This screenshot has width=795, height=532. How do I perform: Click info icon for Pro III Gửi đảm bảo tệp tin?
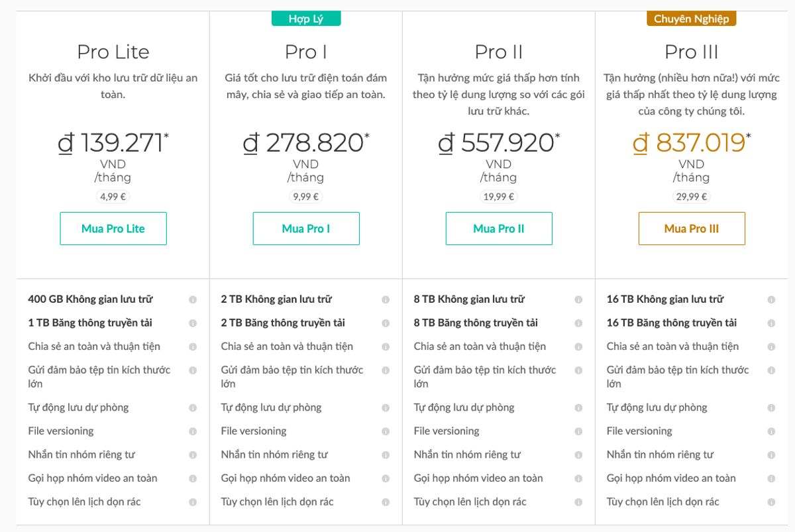pos(771,370)
